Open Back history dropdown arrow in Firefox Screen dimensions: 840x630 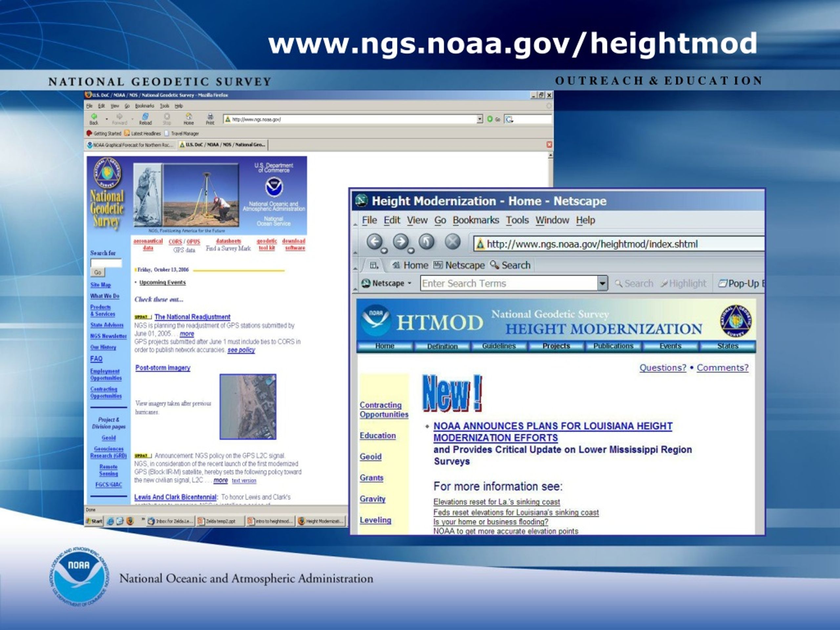click(107, 119)
